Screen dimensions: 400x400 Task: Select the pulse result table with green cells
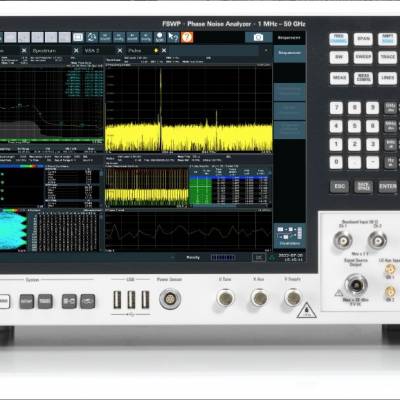pyautogui.click(x=229, y=186)
